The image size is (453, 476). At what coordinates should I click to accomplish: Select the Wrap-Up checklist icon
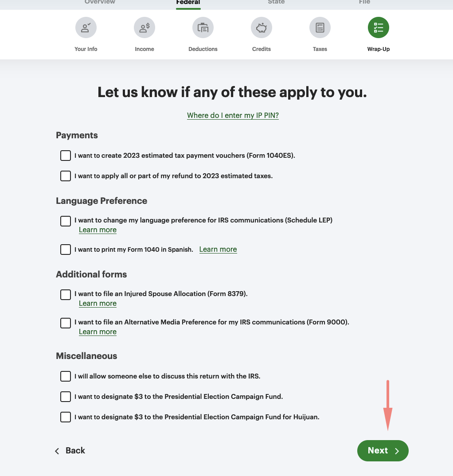[379, 28]
